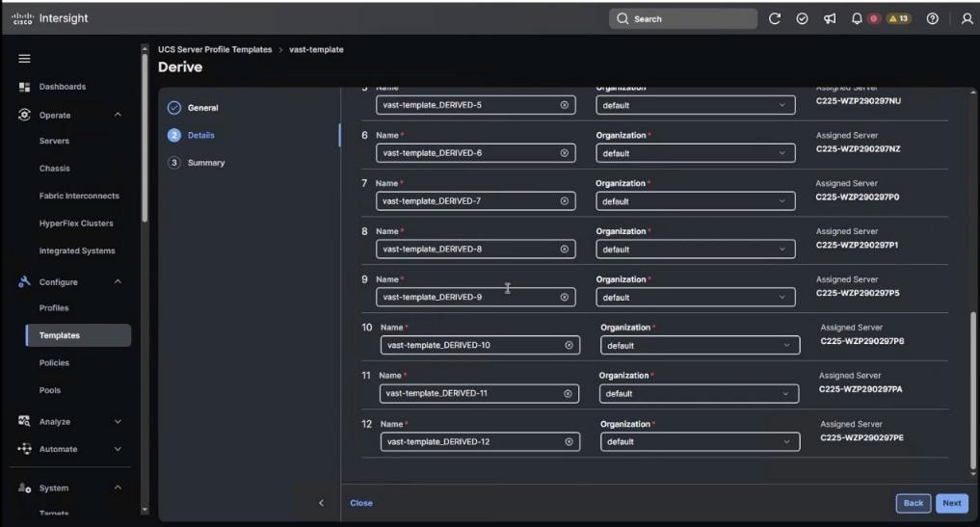
Task: Open Organization dropdown for row 12
Action: (x=700, y=442)
